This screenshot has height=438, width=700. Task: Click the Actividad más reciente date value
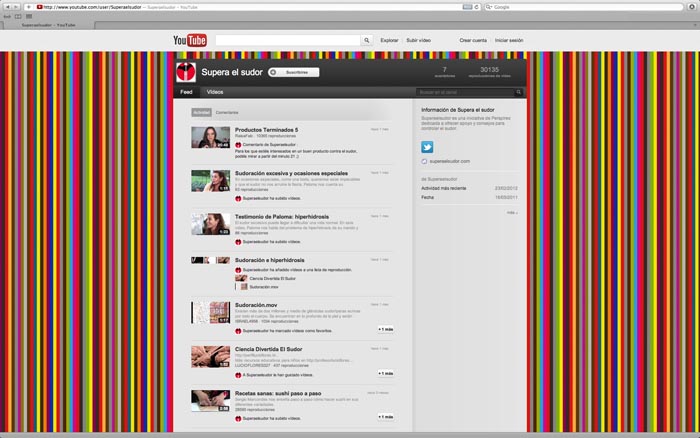click(506, 188)
